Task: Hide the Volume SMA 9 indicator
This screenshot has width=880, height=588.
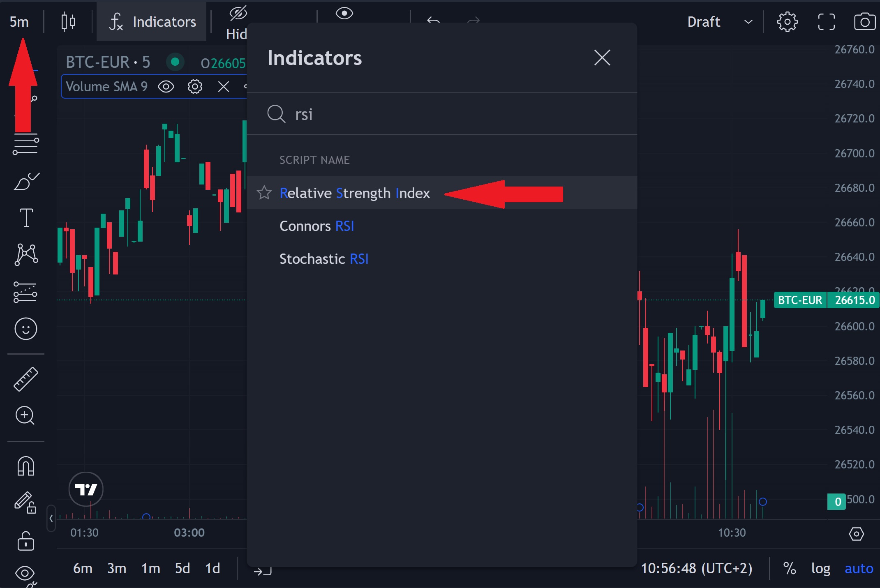Action: (x=166, y=86)
